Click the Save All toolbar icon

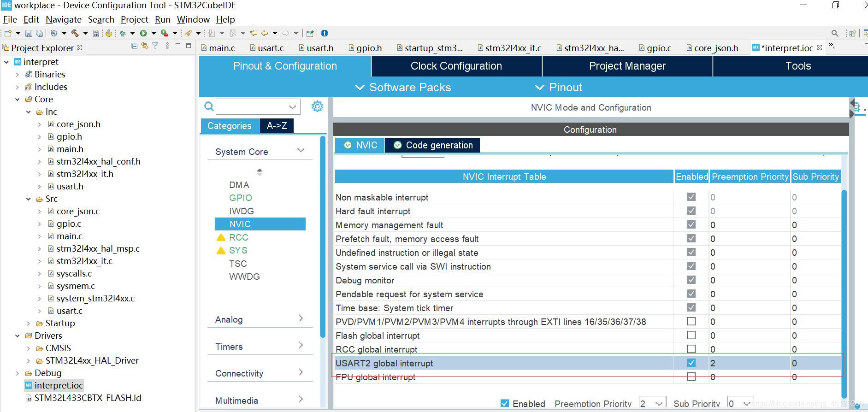[x=40, y=33]
